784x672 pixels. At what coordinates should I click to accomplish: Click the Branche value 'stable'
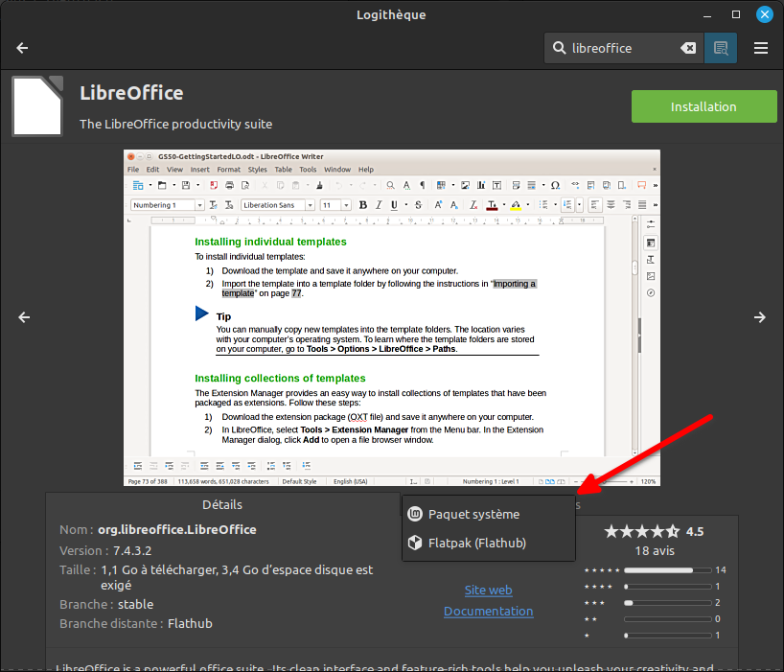click(x=135, y=604)
